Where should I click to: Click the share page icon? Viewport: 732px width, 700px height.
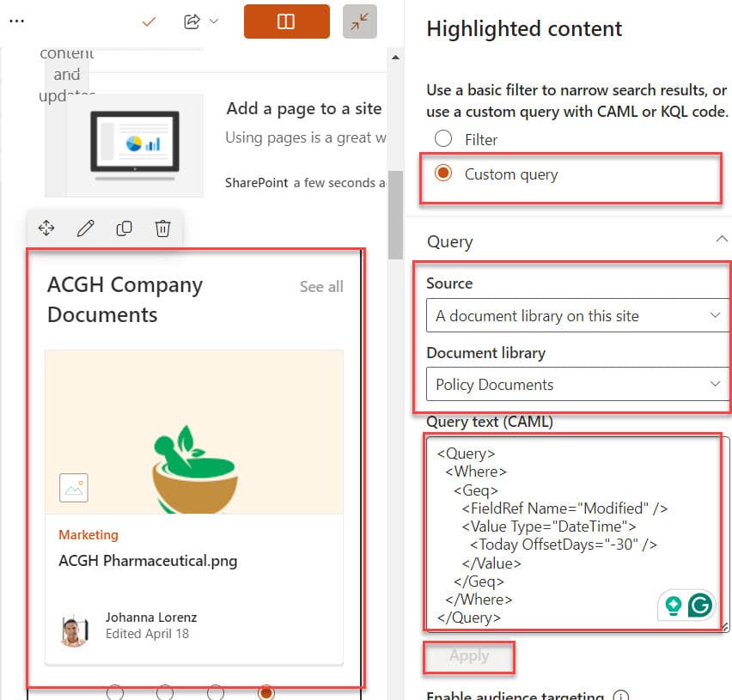pyautogui.click(x=192, y=21)
